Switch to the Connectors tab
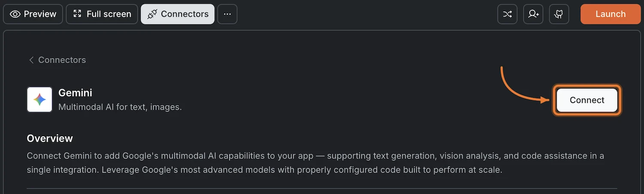The height and width of the screenshot is (194, 644). (178, 14)
